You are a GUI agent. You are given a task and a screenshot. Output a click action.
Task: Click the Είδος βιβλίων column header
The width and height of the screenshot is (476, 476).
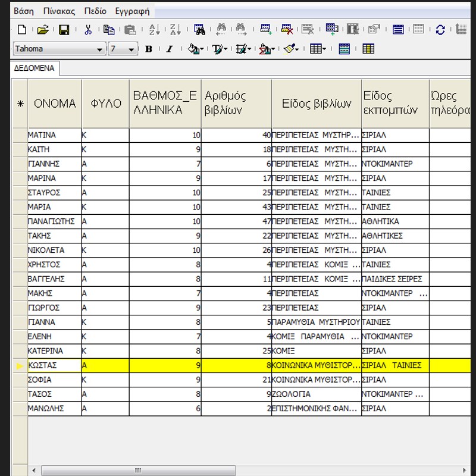pos(317,104)
